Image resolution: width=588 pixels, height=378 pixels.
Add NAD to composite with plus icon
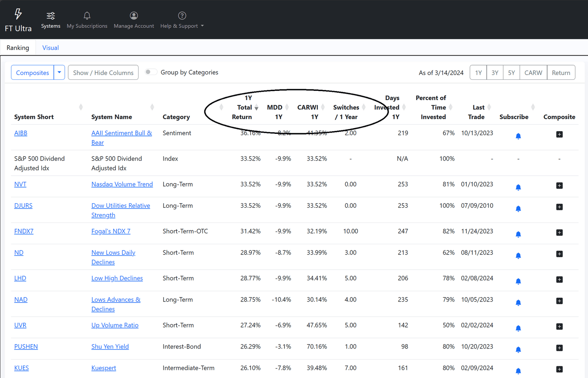(x=559, y=301)
